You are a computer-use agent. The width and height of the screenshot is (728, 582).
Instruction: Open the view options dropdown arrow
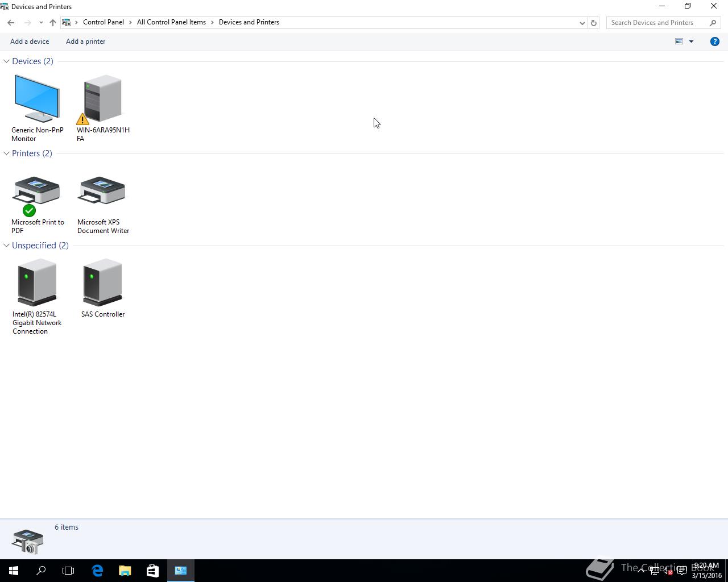692,41
